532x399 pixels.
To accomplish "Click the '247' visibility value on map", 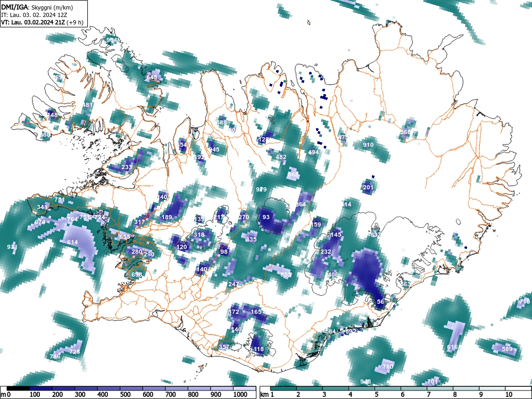I will pyautogui.click(x=234, y=284).
